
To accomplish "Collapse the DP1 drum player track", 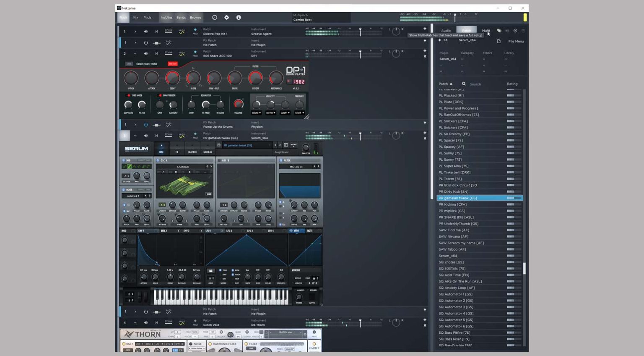I will [135, 54].
